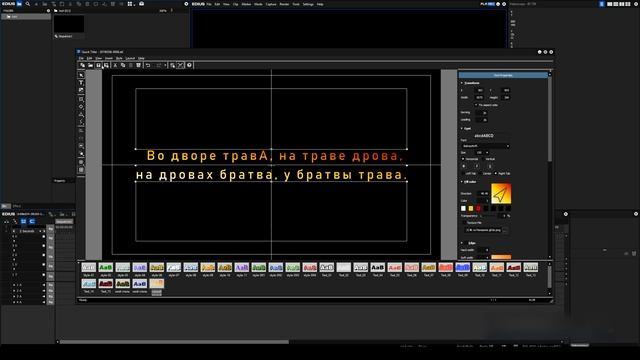
Task: Click the Width value field in Transform
Action: tap(479, 98)
